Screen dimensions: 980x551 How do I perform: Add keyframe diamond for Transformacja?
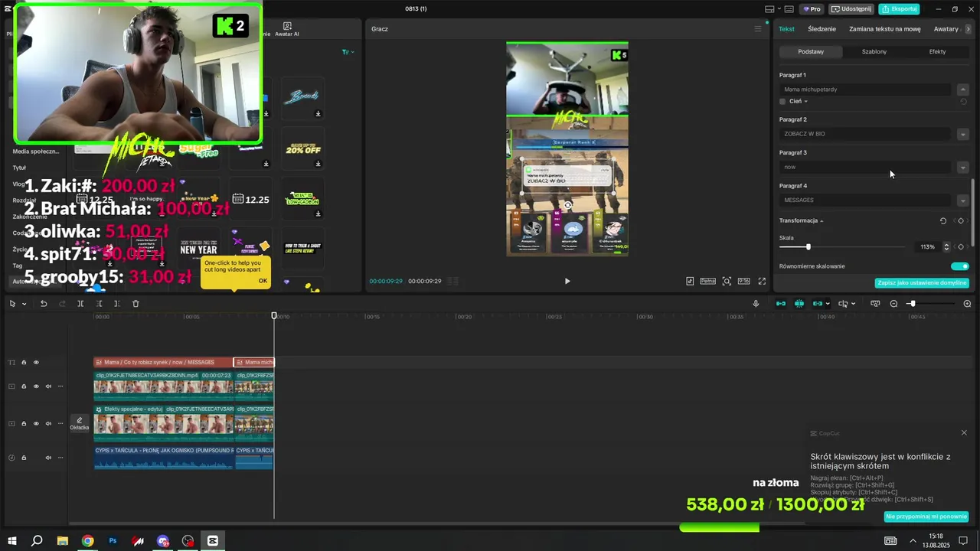pyautogui.click(x=961, y=220)
